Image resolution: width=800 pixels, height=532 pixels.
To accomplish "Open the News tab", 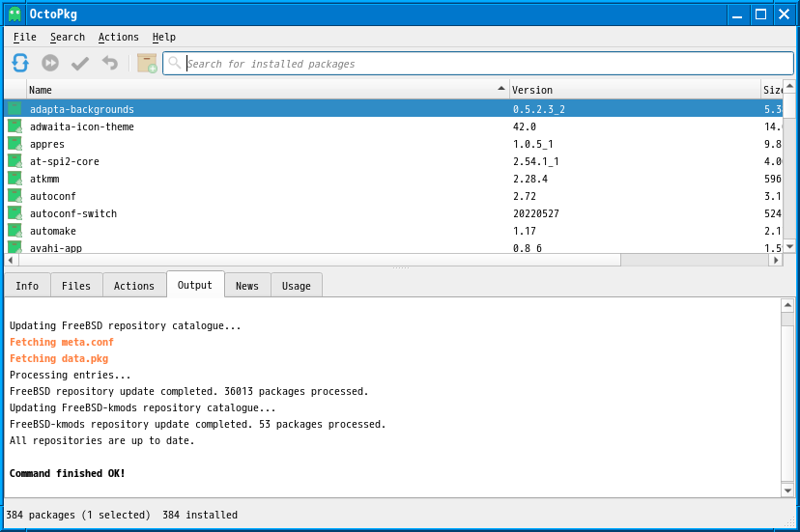I will pyautogui.click(x=247, y=286).
